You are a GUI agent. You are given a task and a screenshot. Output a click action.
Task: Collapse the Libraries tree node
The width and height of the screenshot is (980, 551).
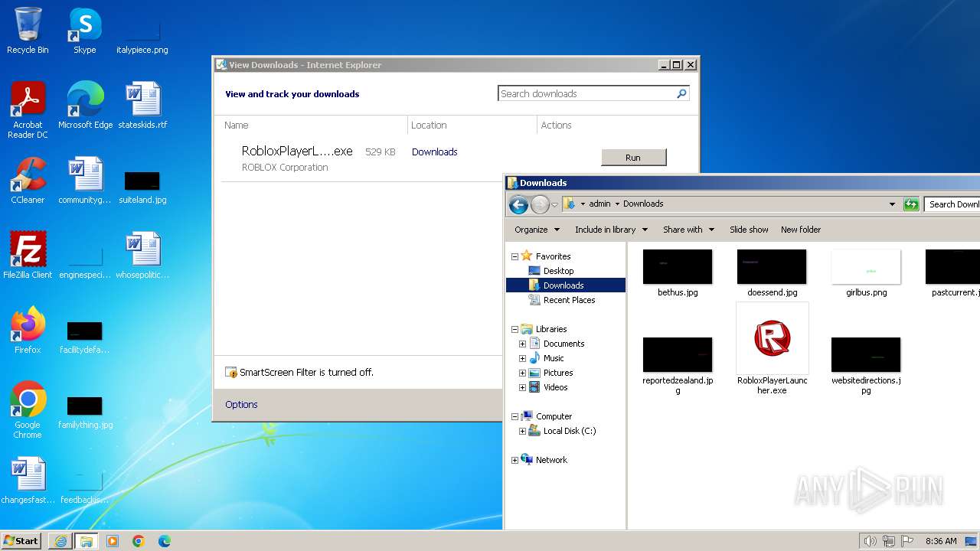click(x=514, y=329)
